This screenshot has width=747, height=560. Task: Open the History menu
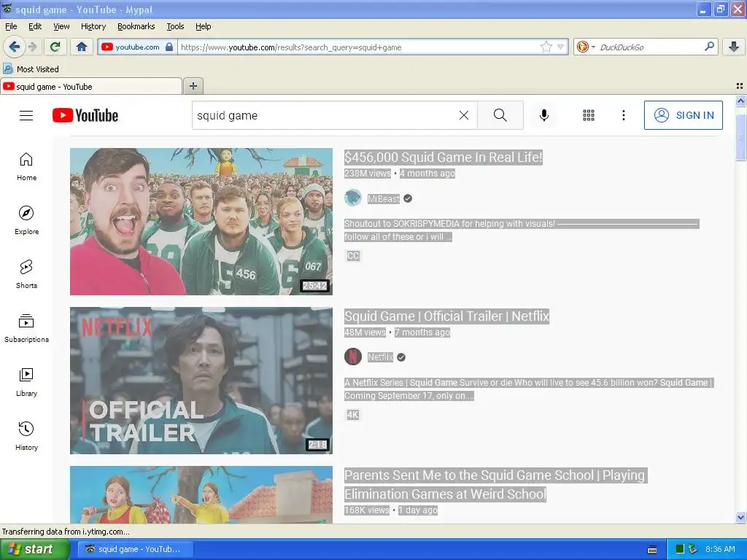(x=93, y=26)
